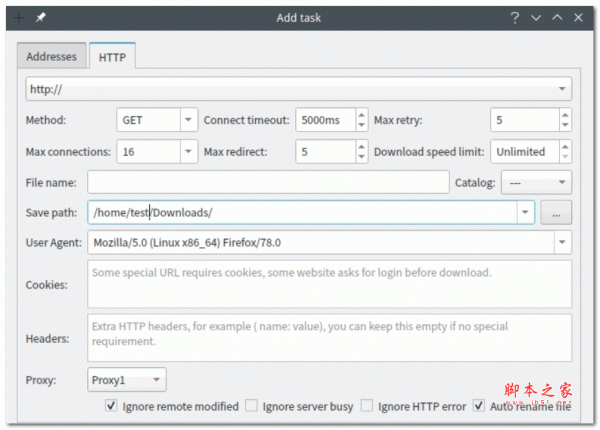Viewport: 600px width, 430px height.
Task: Open the Method GET dropdown
Action: (x=188, y=120)
